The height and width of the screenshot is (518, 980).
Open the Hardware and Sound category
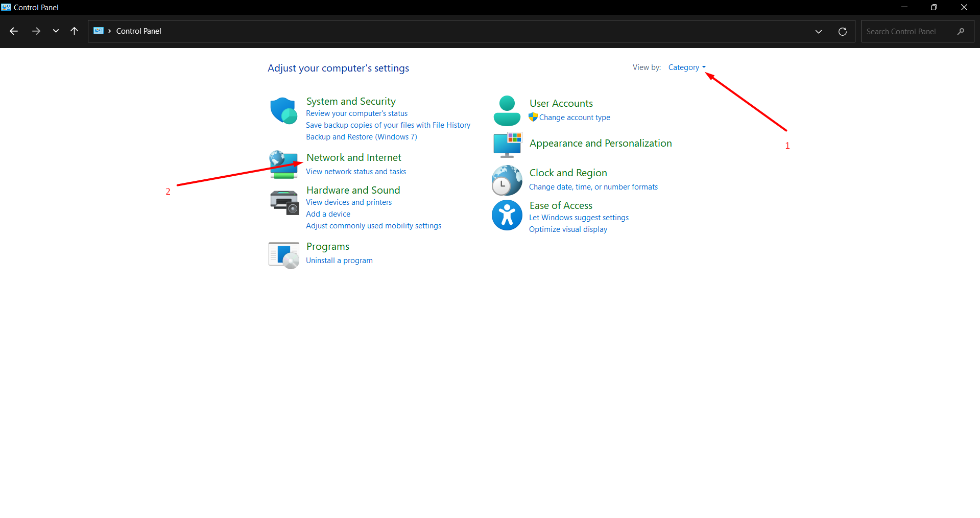pos(353,190)
